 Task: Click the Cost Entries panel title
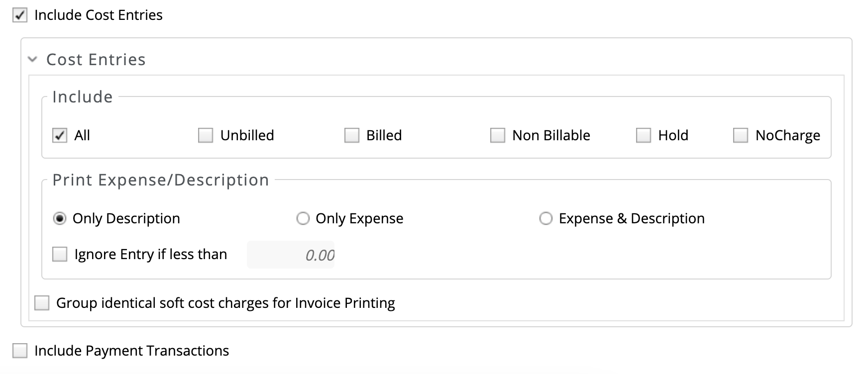pyautogui.click(x=96, y=60)
